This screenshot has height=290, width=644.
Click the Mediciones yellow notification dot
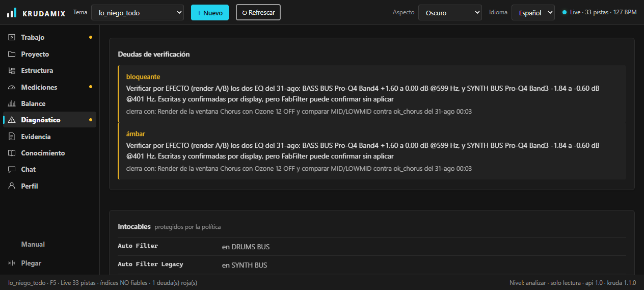click(x=91, y=87)
